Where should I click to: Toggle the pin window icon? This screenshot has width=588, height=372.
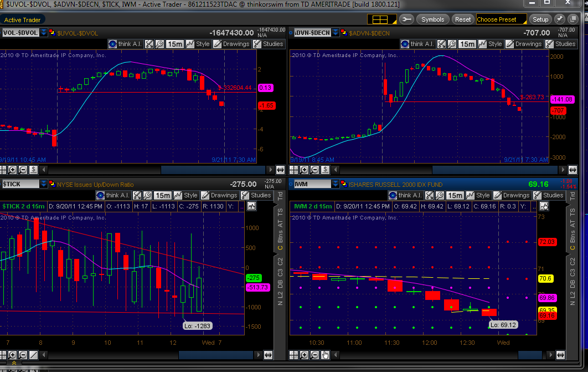pos(560,19)
